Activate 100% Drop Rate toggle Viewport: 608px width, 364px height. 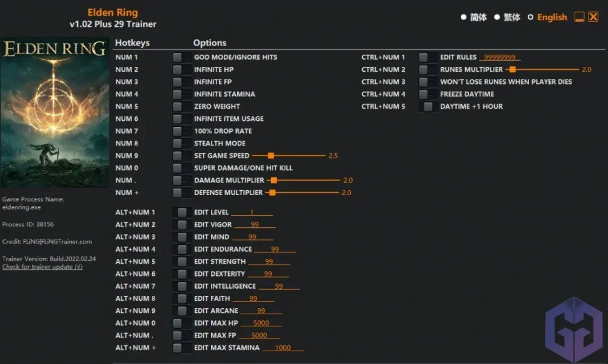click(178, 131)
